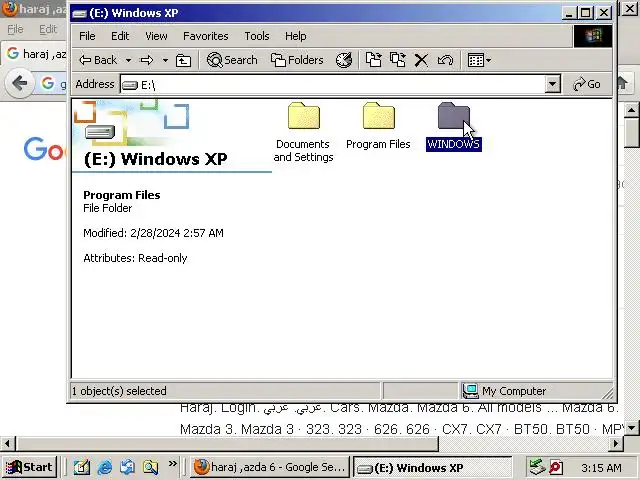Viewport: 640px width, 480px height.
Task: Open the Views dropdown button
Action: pos(479,60)
